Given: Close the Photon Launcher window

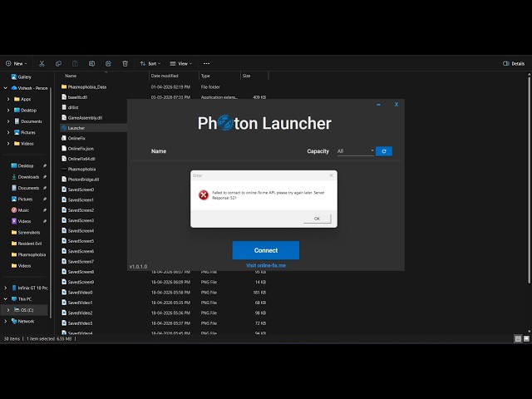Looking at the screenshot, I should point(397,105).
